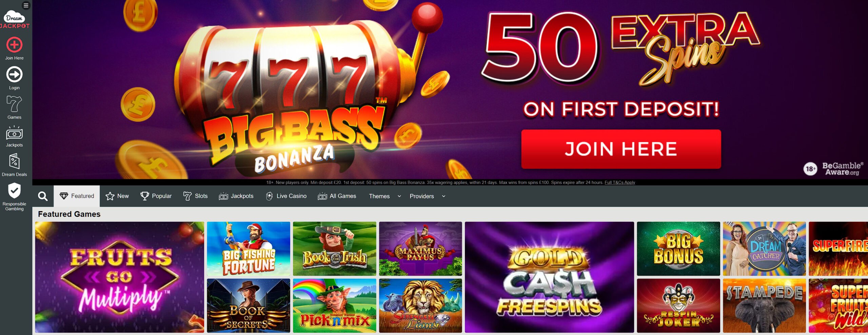Switch to the New games tab

(117, 196)
